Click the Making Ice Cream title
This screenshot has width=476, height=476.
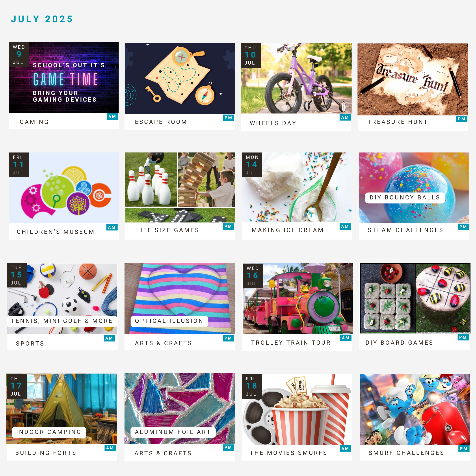(288, 230)
